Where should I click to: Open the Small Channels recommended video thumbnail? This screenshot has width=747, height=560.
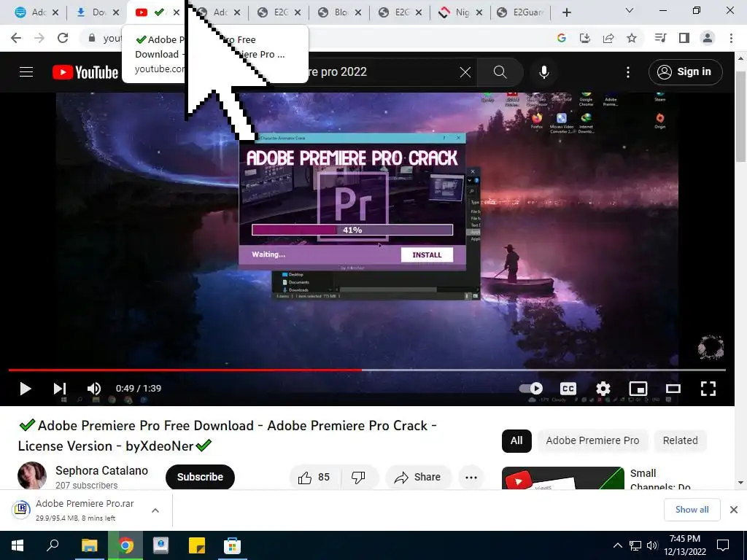tap(562, 478)
